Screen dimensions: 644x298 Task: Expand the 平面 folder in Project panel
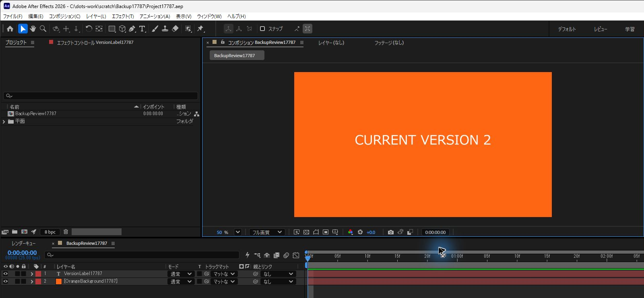4,121
